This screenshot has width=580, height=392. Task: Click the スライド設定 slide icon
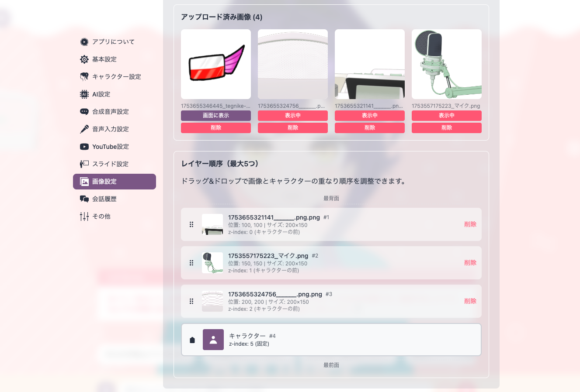tap(83, 164)
